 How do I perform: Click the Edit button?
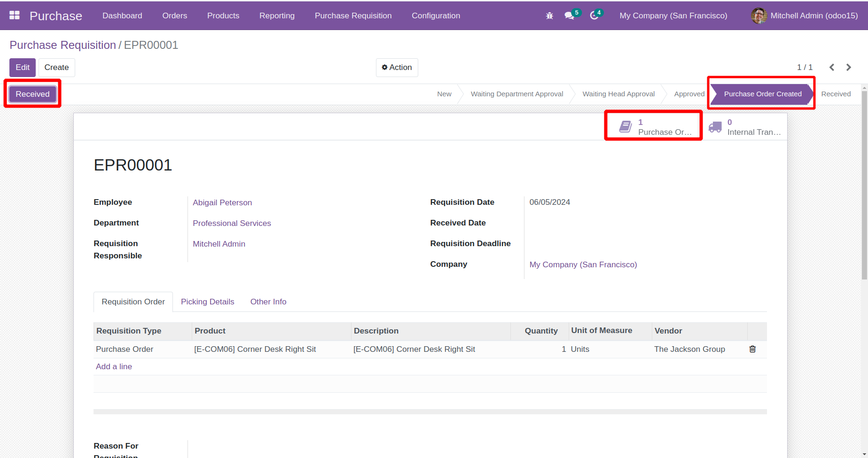23,67
